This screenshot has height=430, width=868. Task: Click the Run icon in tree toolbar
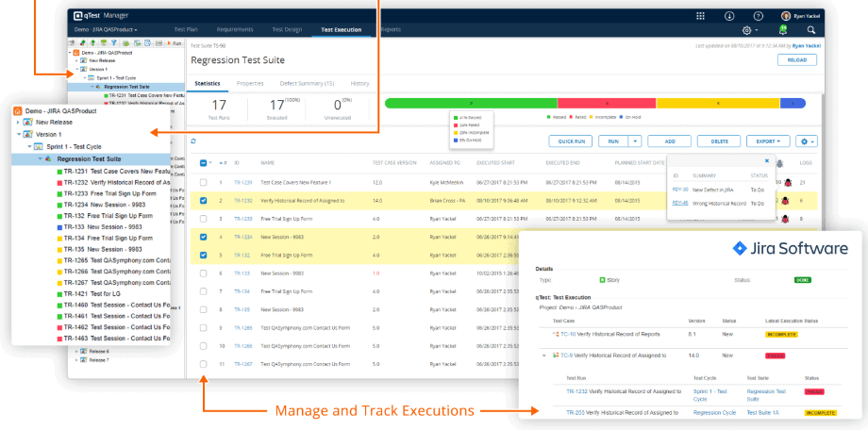pyautogui.click(x=175, y=42)
